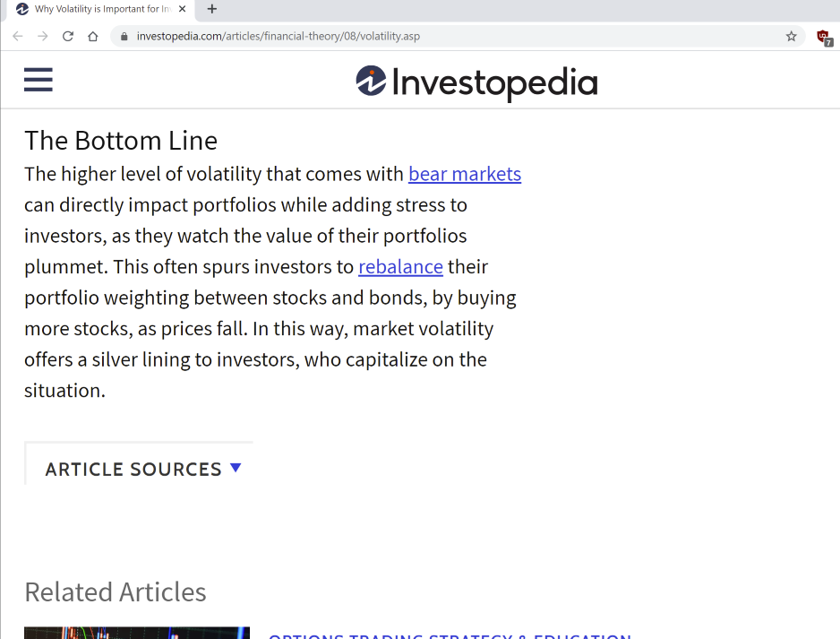
Task: Open the related article thumbnail image
Action: (137, 633)
